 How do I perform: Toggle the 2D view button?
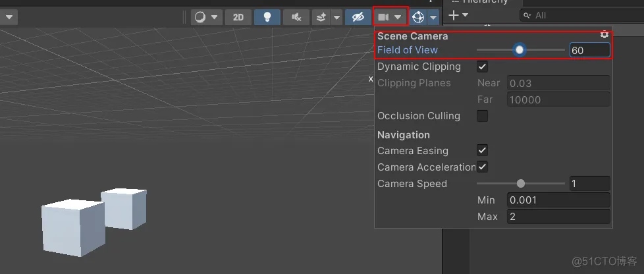pyautogui.click(x=238, y=17)
